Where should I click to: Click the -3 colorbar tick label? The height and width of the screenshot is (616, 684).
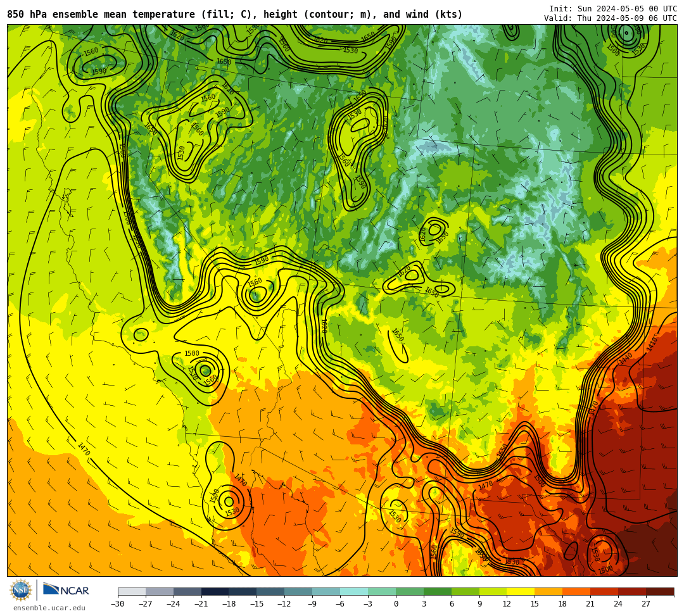coord(368,604)
